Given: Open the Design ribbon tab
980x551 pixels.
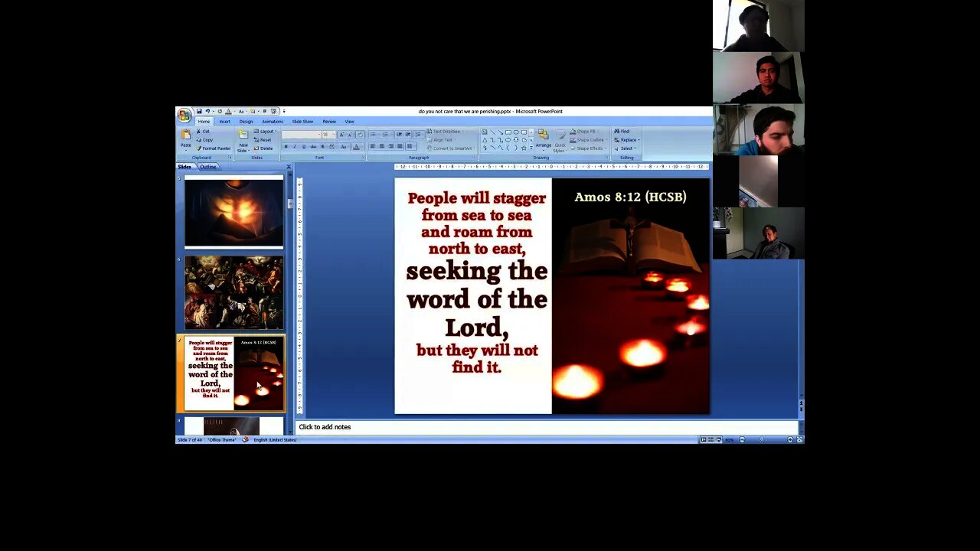Looking at the screenshot, I should click(x=246, y=122).
